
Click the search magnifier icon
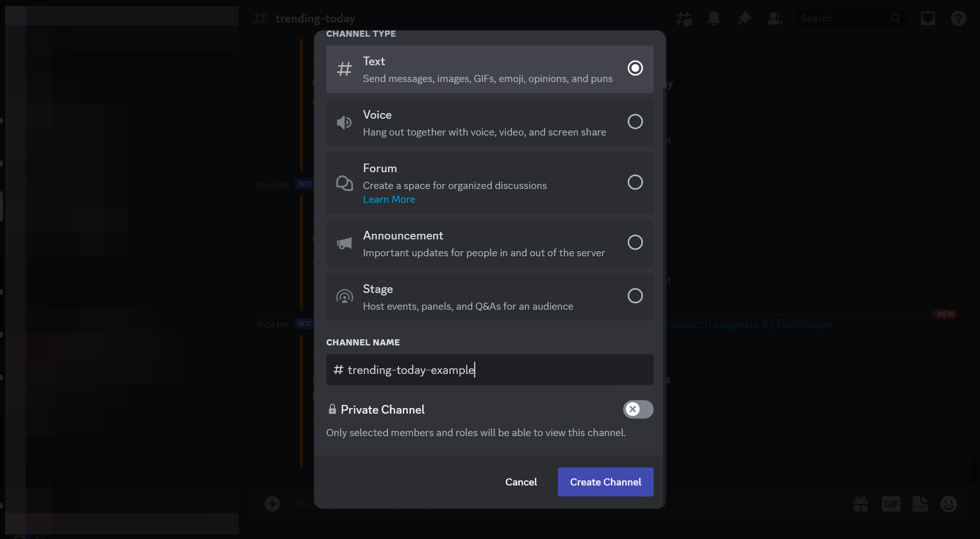(895, 19)
